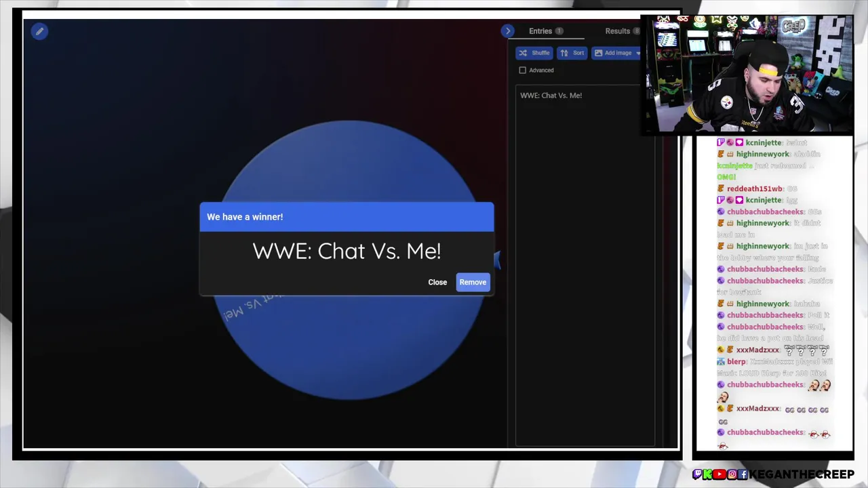This screenshot has height=488, width=868.
Task: Sort the entries alphabetically
Action: (572, 53)
